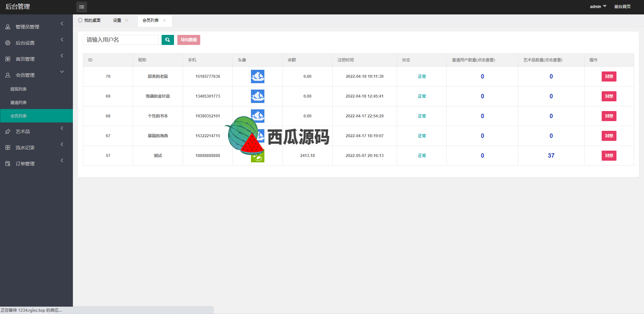The width and height of the screenshot is (644, 314).
Task: Click the home icon on 我的桌面 tab
Action: 80,20
